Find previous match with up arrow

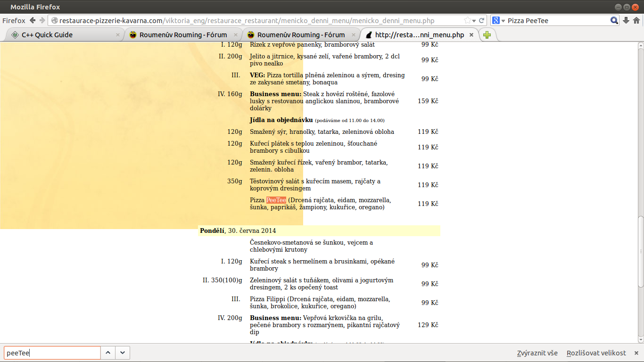(x=108, y=353)
